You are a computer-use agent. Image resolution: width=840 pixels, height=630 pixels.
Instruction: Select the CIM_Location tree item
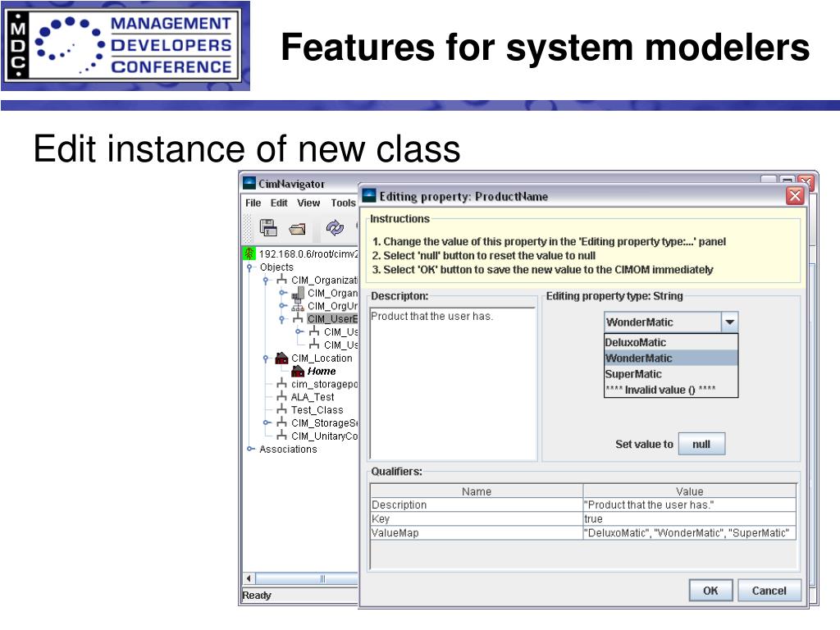pos(322,358)
